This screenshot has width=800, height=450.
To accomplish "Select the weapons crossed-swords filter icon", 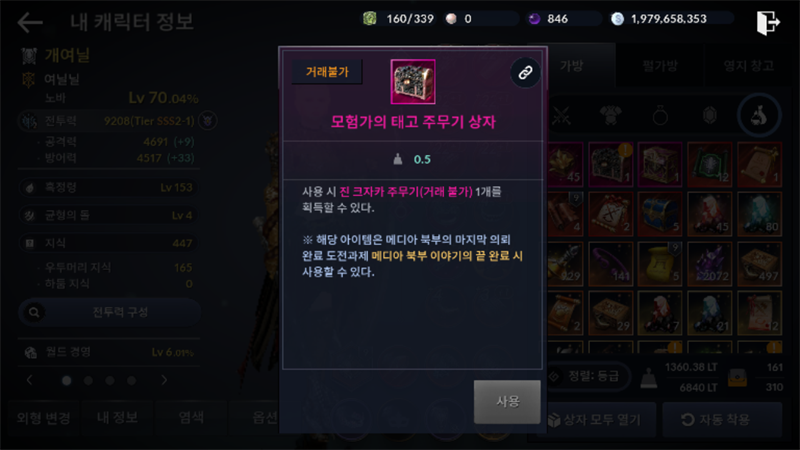I will (x=561, y=116).
